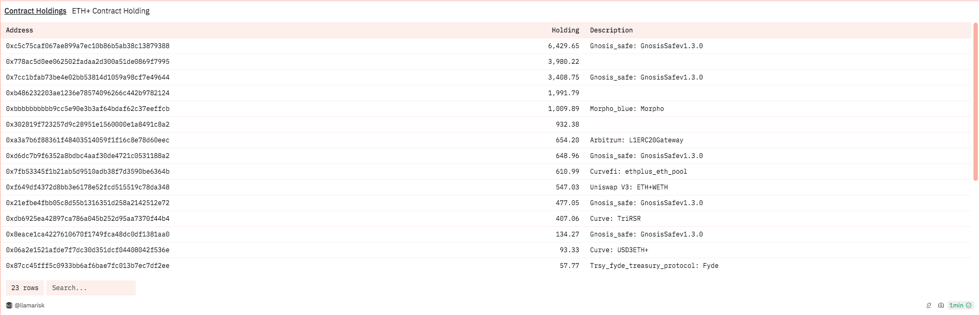Select the Arbitrum: L1ERC20Gateway description cell
Screen dimensions: 980x315
(x=637, y=140)
